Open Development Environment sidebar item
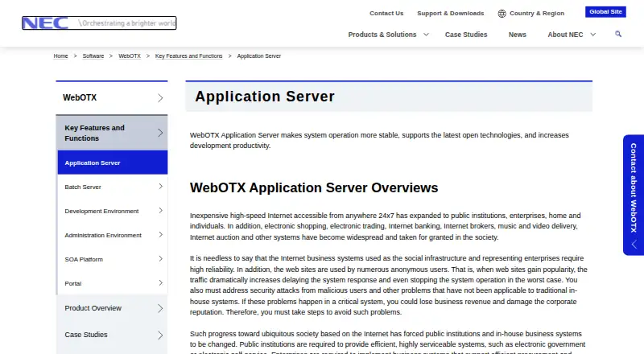 113,211
